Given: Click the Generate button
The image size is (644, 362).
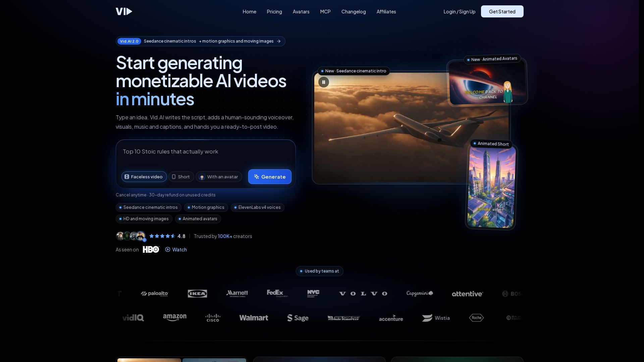Looking at the screenshot, I should [270, 177].
